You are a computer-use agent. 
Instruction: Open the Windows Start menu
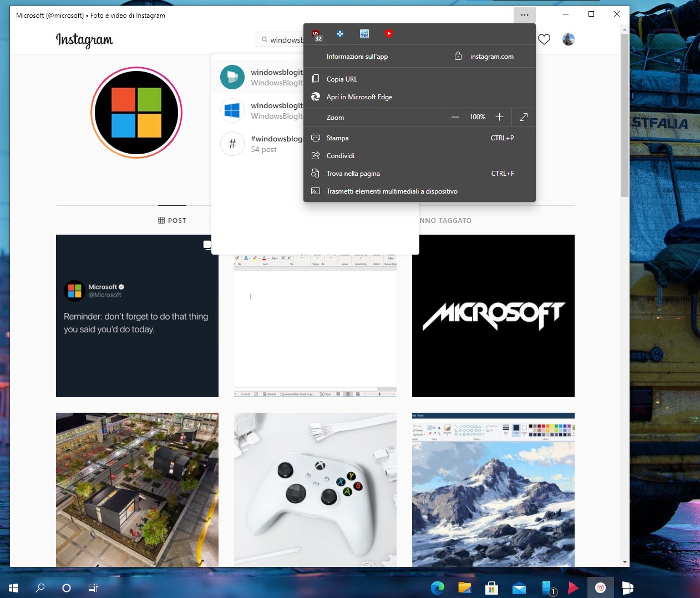pos(13,587)
